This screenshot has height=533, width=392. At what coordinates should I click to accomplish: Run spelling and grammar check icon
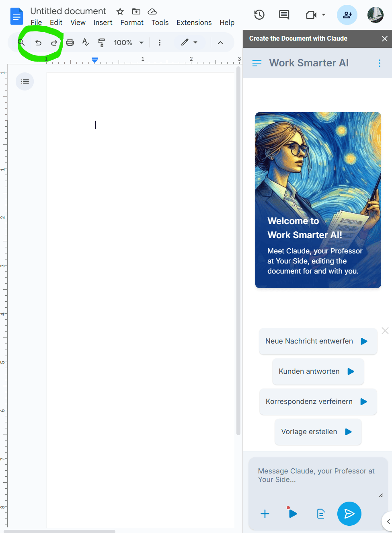[86, 42]
